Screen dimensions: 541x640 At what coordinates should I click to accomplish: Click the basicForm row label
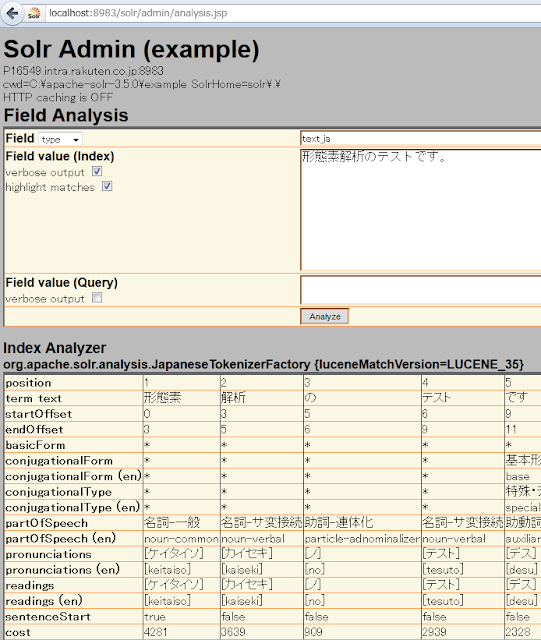coord(35,445)
